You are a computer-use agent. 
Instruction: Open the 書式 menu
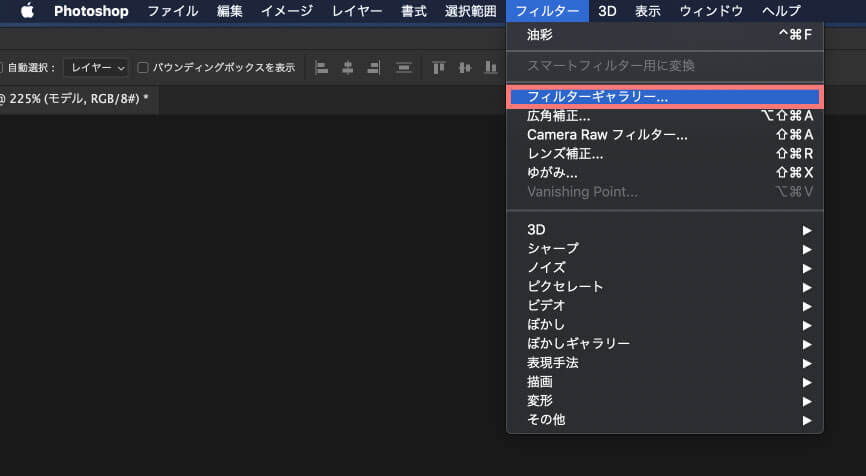pyautogui.click(x=414, y=11)
